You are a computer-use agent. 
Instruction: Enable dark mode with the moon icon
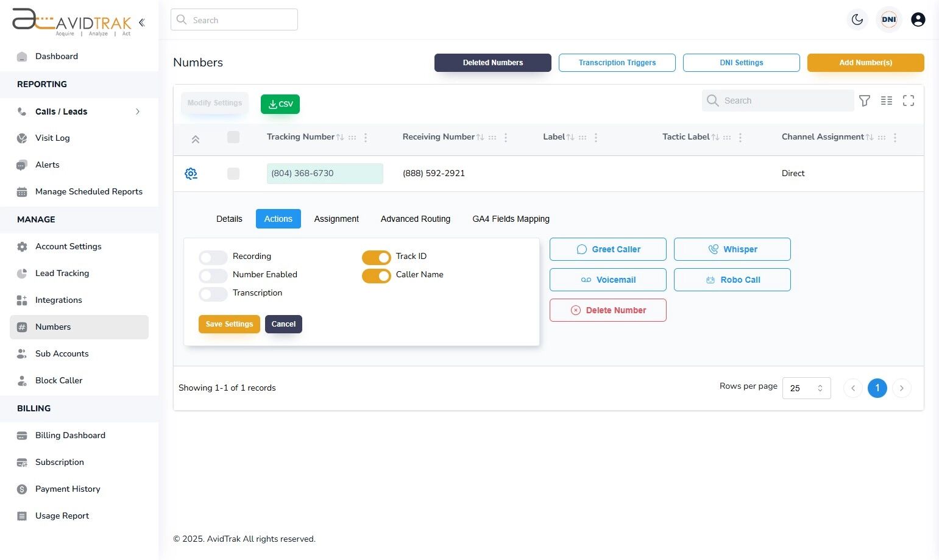857,19
